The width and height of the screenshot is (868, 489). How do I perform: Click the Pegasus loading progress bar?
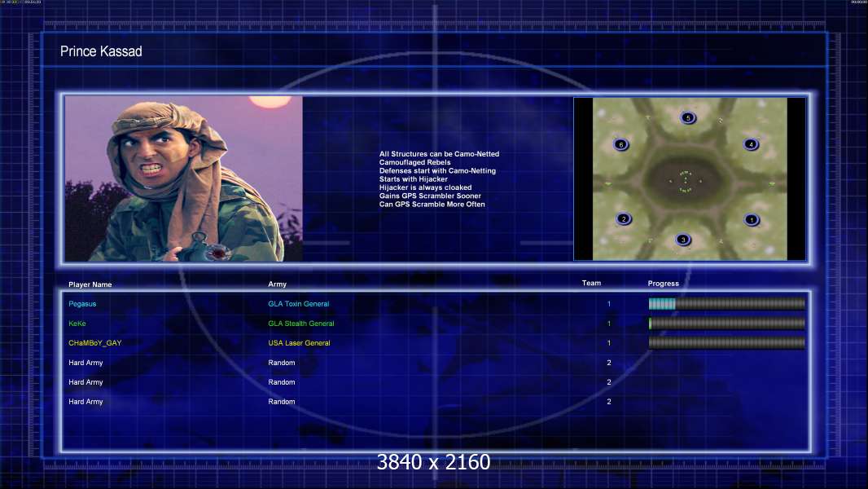tap(727, 303)
